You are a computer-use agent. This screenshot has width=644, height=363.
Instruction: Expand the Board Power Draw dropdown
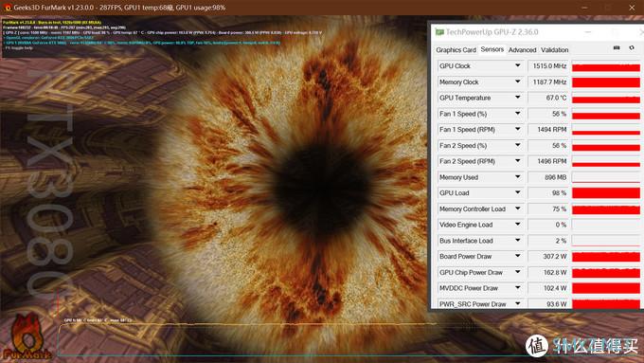(517, 256)
